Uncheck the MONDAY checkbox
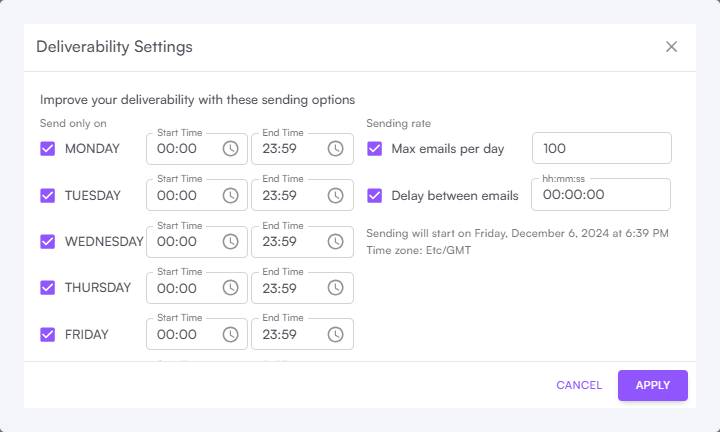 pyautogui.click(x=48, y=149)
